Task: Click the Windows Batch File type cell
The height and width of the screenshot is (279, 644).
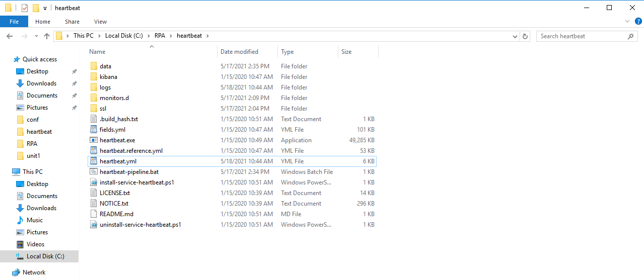Action: pos(307,172)
